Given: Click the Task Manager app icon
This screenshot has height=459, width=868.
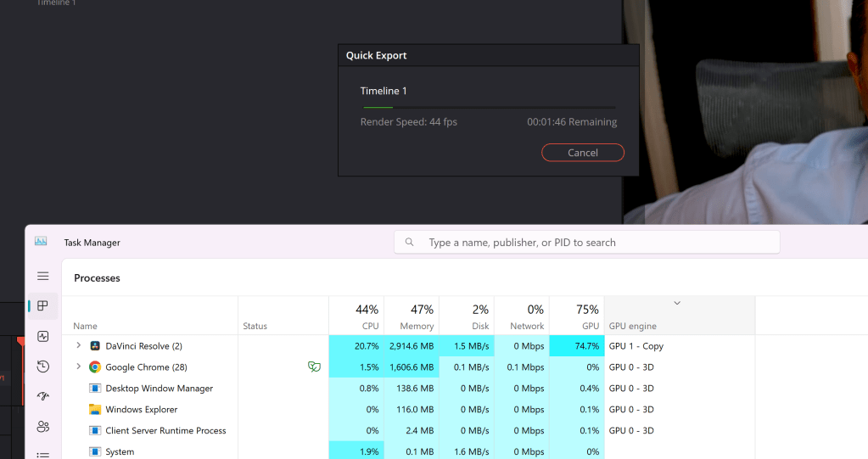Looking at the screenshot, I should coord(41,242).
